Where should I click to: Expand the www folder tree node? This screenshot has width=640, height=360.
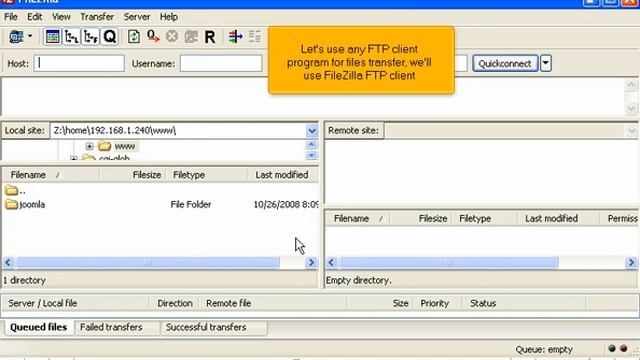coord(89,146)
